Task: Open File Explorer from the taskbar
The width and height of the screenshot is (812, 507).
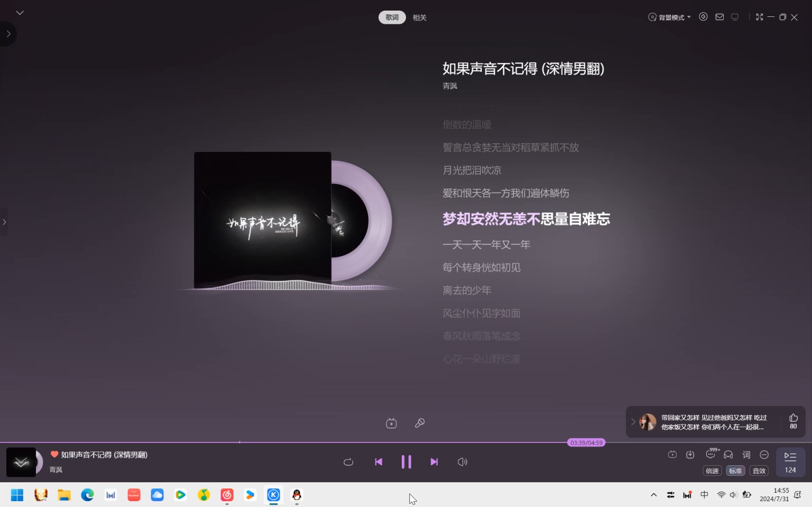Action: (64, 495)
